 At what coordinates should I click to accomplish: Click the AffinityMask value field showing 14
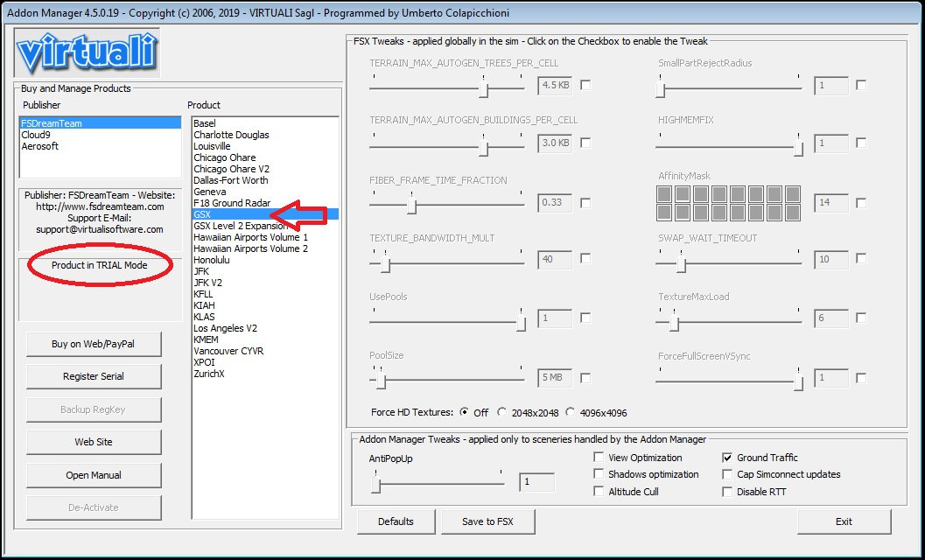click(831, 202)
